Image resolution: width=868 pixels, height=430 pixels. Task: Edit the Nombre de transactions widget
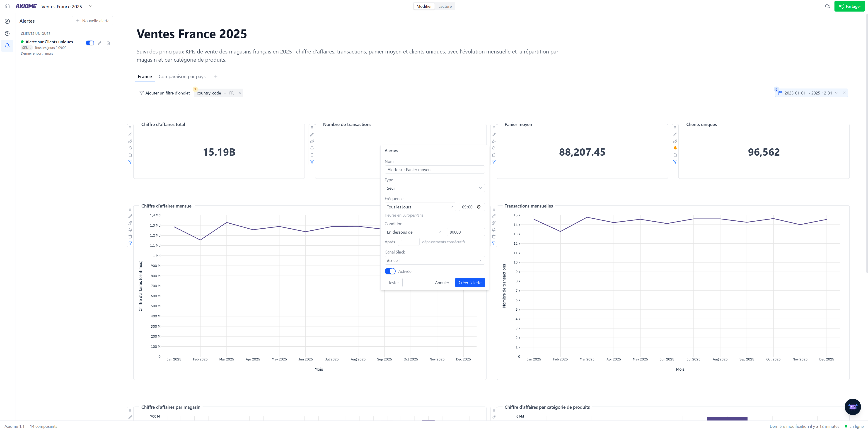click(x=312, y=134)
